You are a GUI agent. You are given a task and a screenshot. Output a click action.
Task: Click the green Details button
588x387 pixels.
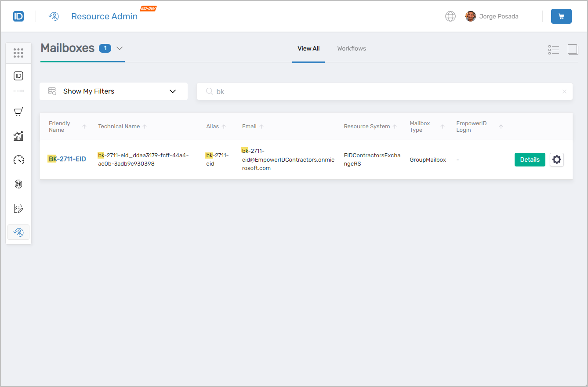pyautogui.click(x=530, y=159)
